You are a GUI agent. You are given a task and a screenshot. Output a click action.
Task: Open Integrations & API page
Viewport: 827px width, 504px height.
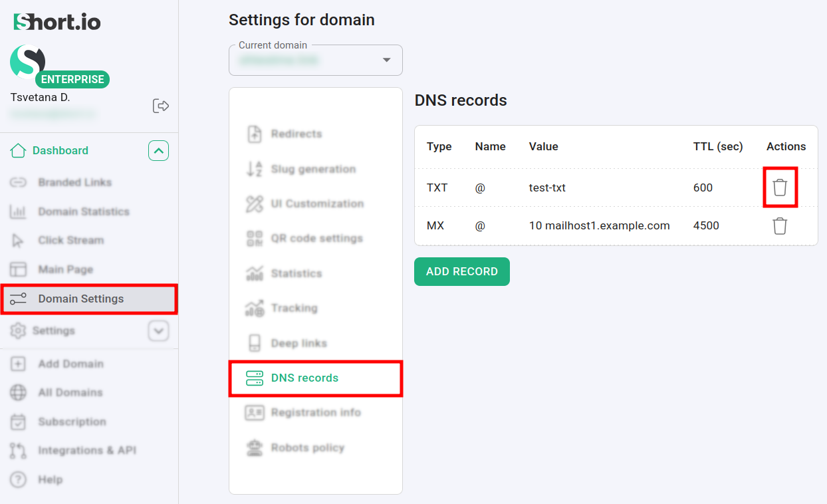(x=86, y=450)
